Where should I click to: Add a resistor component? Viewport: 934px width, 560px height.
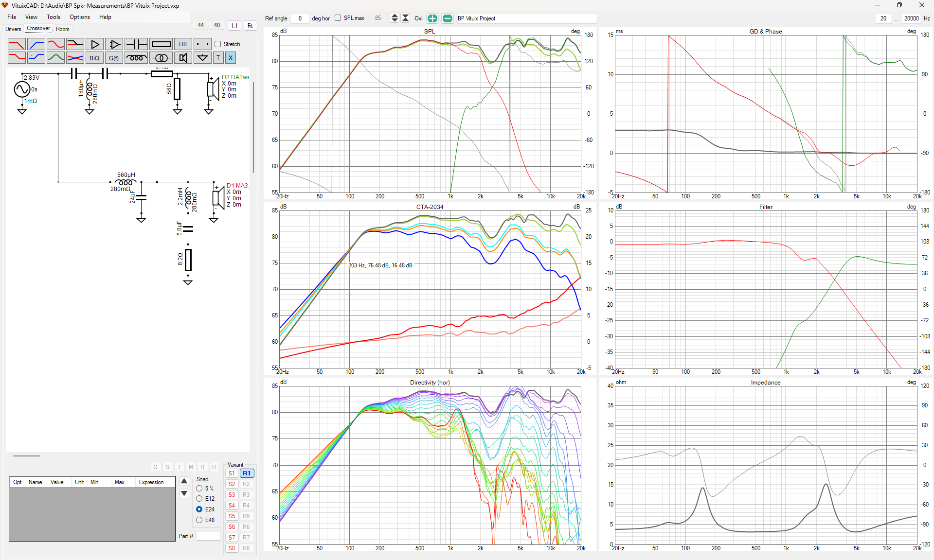(x=161, y=44)
